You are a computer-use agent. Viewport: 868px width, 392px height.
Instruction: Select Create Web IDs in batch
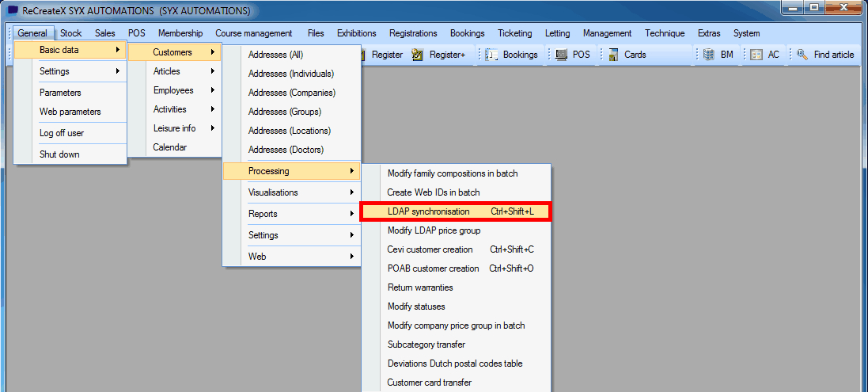click(433, 192)
